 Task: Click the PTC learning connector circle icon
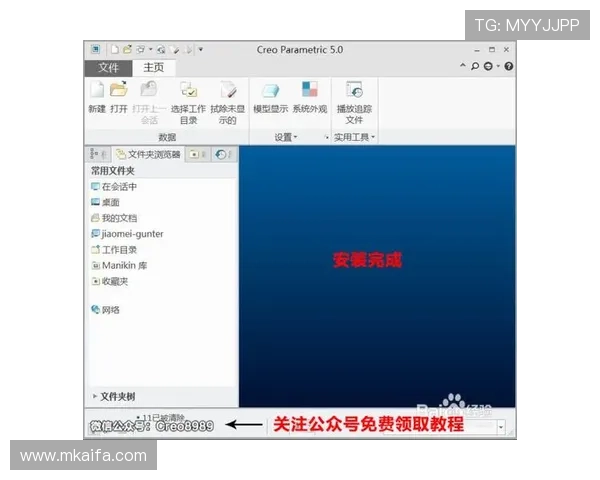[x=488, y=66]
